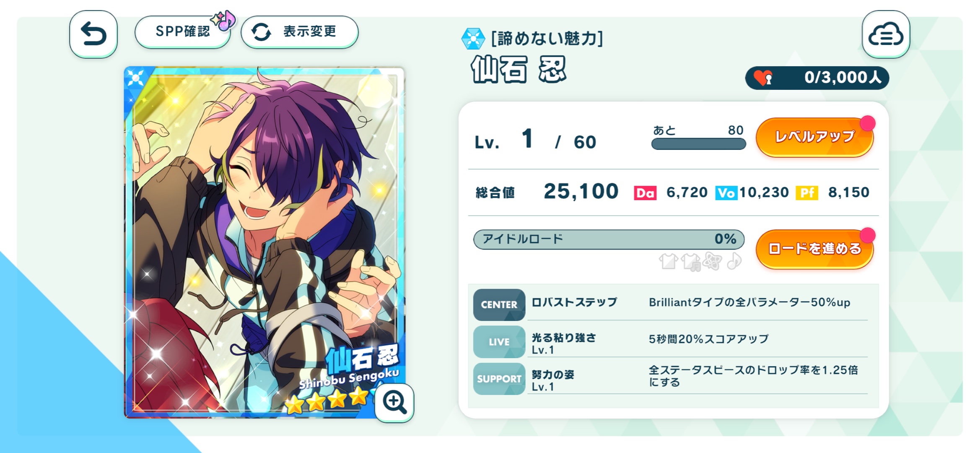
Task: Tap the Shinobu Sengoku card artwork
Action: coord(264,242)
